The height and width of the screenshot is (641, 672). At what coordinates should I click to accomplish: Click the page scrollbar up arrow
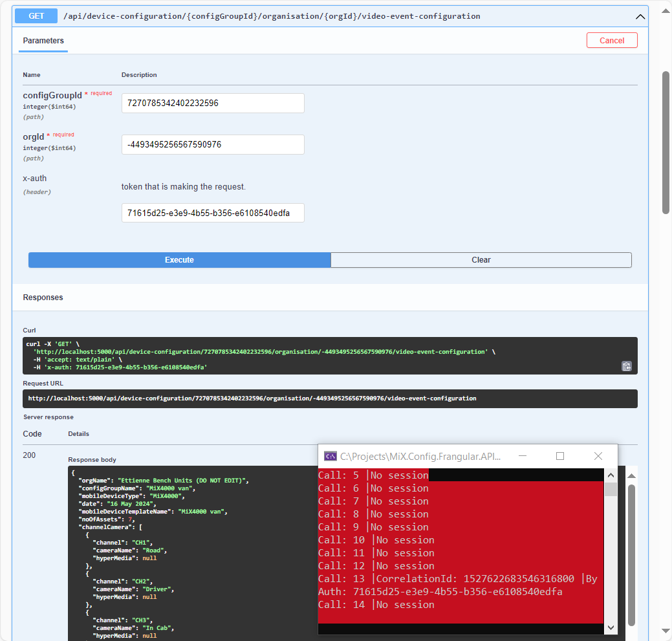(x=666, y=10)
